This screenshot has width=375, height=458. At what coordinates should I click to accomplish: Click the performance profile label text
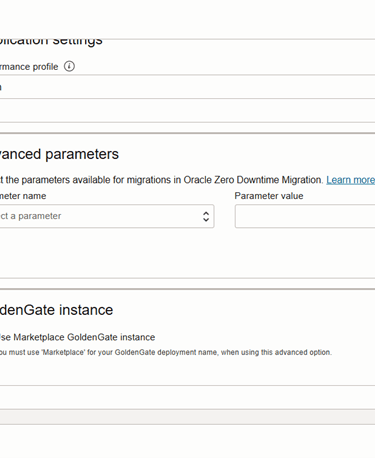click(29, 67)
